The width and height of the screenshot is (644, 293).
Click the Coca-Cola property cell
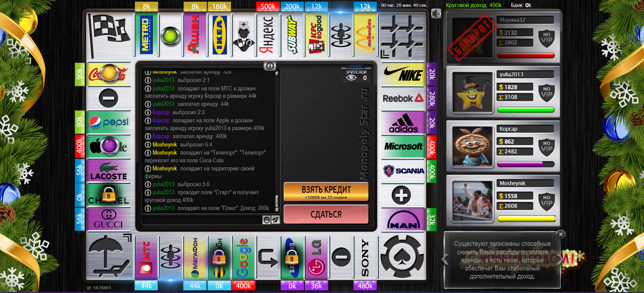click(x=108, y=74)
